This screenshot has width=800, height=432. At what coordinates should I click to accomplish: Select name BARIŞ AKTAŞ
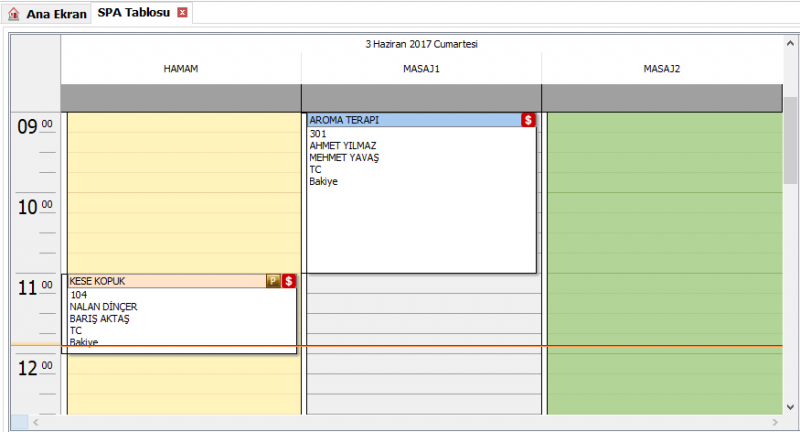pyautogui.click(x=99, y=319)
